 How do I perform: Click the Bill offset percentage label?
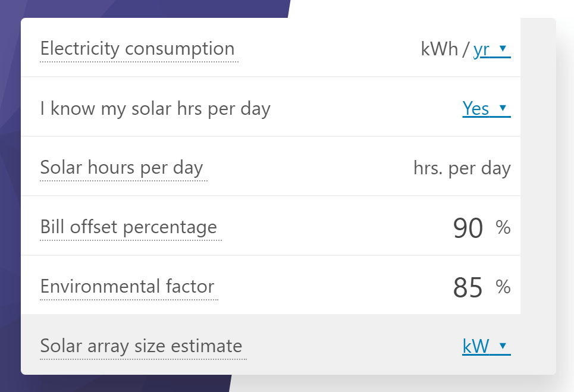[x=128, y=227]
